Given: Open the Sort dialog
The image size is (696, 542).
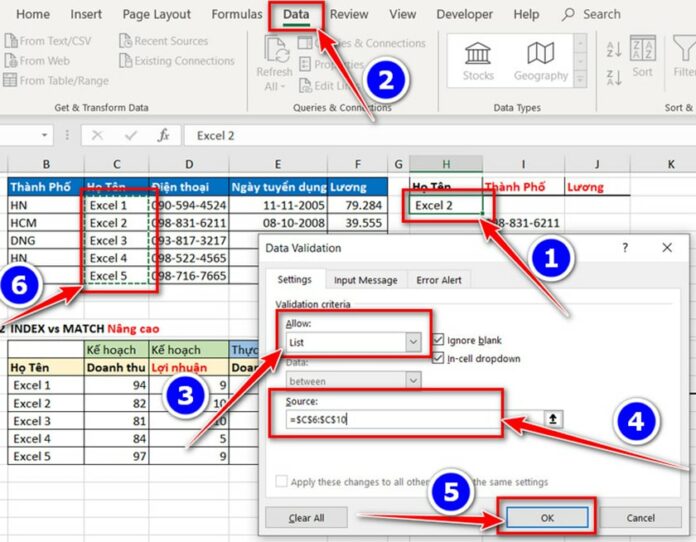Looking at the screenshot, I should coord(642,57).
